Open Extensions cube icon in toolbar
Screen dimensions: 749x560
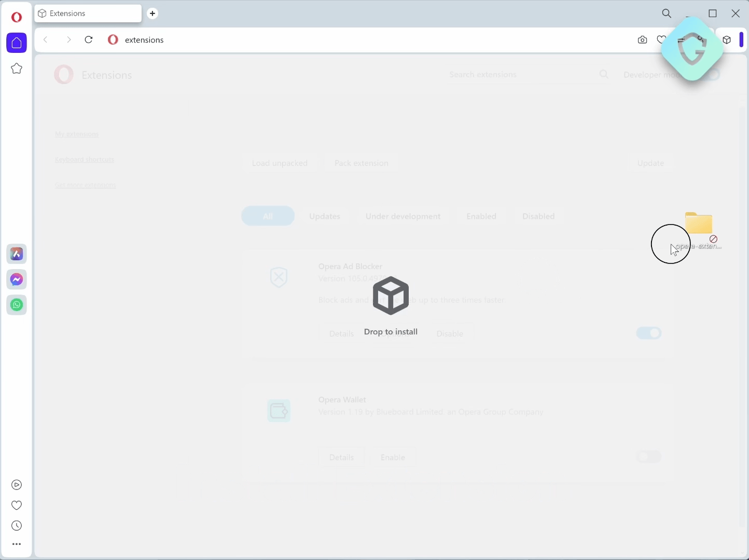[x=728, y=40]
